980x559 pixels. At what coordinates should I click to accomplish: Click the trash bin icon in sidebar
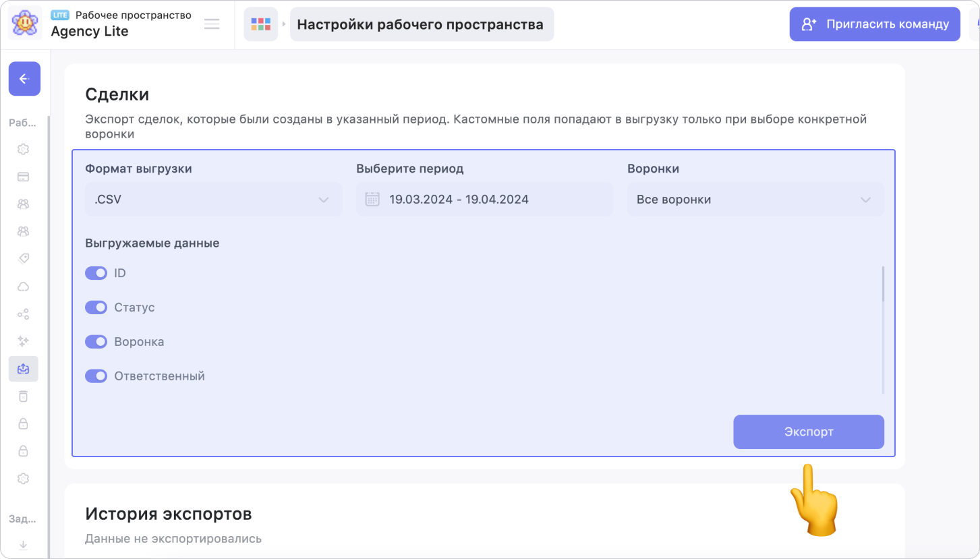point(23,396)
